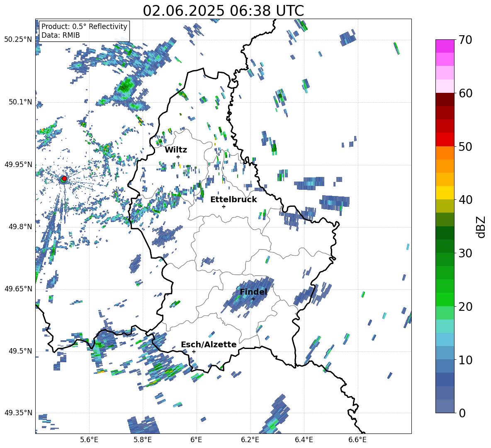Screen dimensions: 491x448
Task: Click the 50.25°N latitude label
Action: click(18, 40)
